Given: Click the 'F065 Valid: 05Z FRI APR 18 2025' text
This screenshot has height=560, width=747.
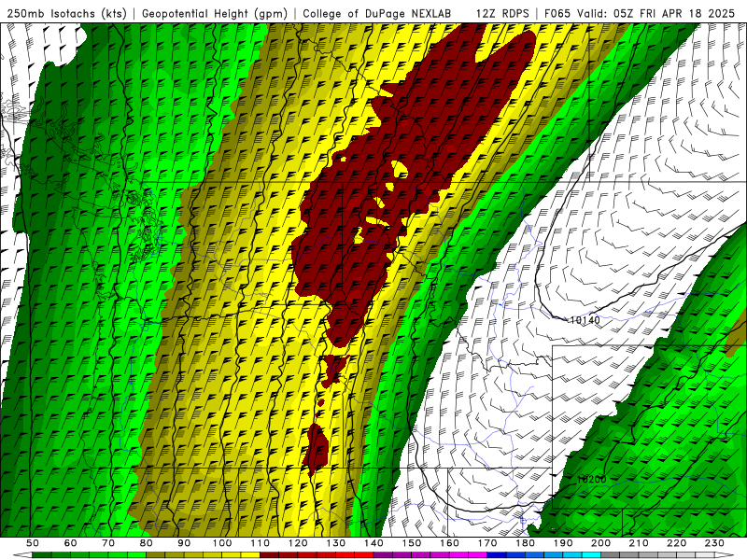Looking at the screenshot, I should pyautogui.click(x=640, y=13).
